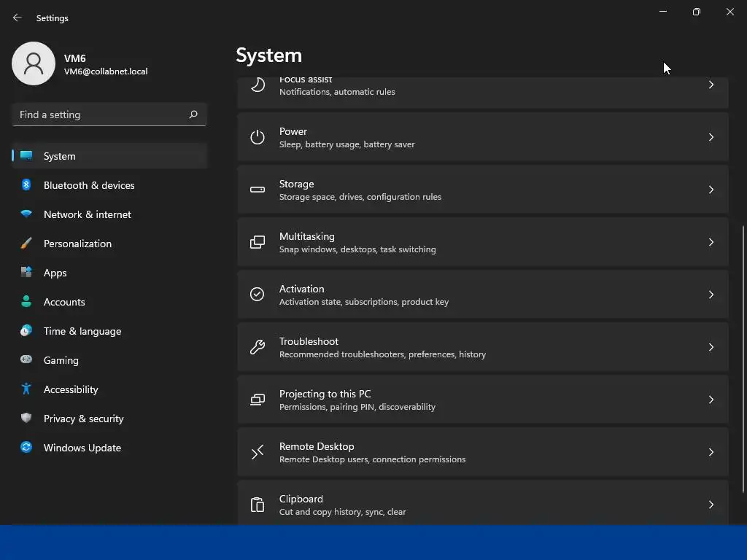Expand the Focus assist chevron
Viewport: 747px width, 560px height.
click(711, 85)
